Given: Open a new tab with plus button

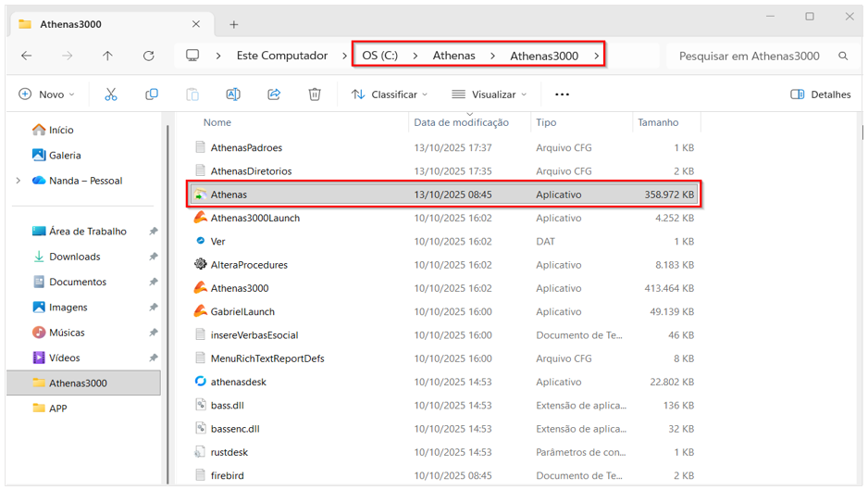Looking at the screenshot, I should point(234,24).
